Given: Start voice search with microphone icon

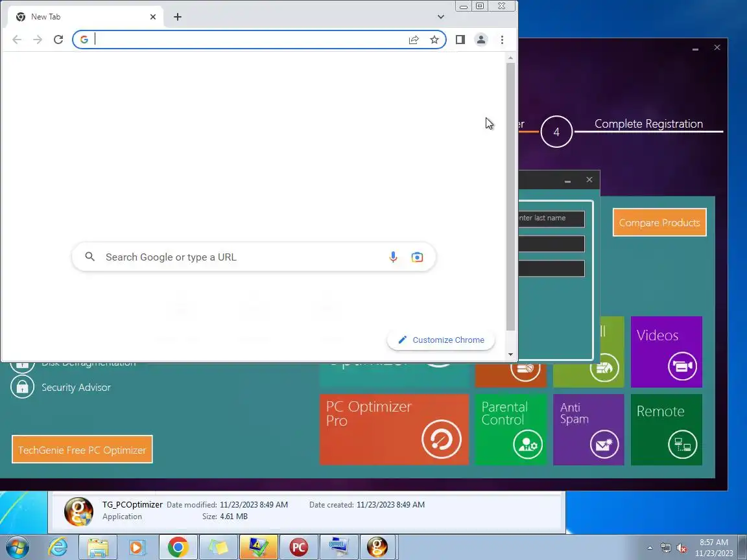Looking at the screenshot, I should point(393,257).
